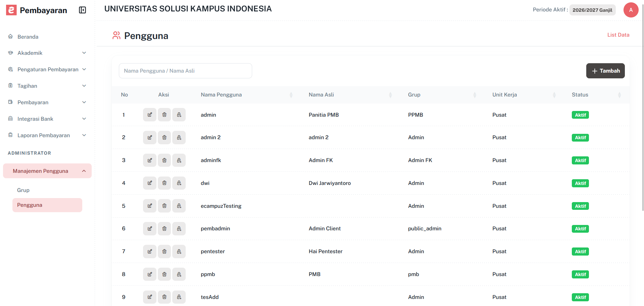Viewport: 644px width, 306px height.
Task: Edit the admin 2 user row
Action: (150, 138)
